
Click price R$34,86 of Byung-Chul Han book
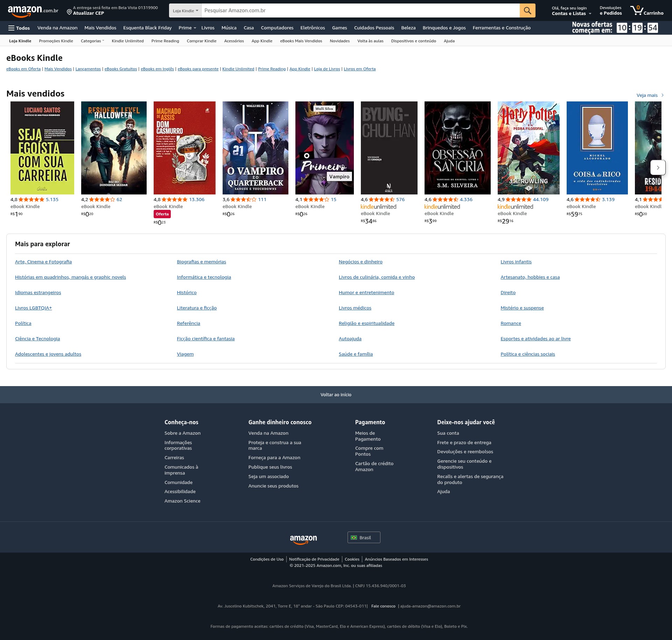pyautogui.click(x=369, y=221)
